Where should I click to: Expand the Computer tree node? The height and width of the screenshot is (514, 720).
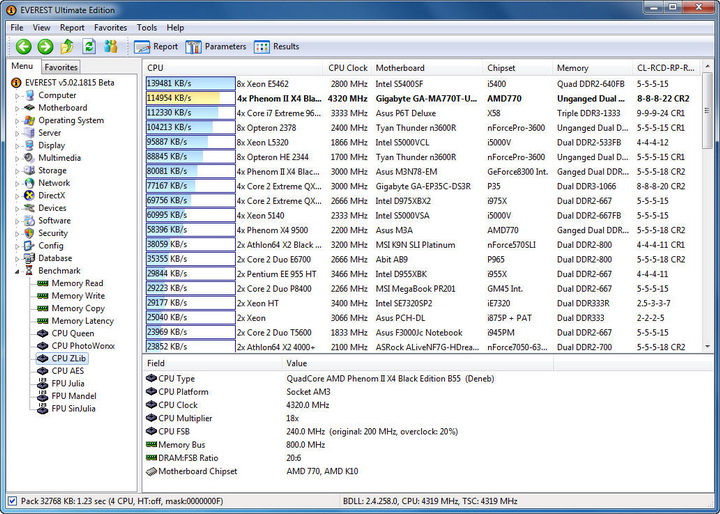tap(17, 96)
